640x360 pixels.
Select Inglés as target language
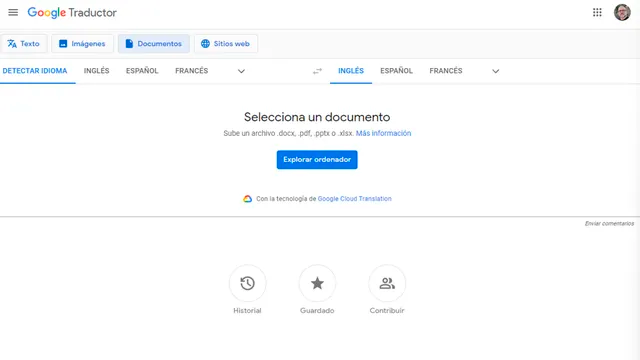point(351,71)
